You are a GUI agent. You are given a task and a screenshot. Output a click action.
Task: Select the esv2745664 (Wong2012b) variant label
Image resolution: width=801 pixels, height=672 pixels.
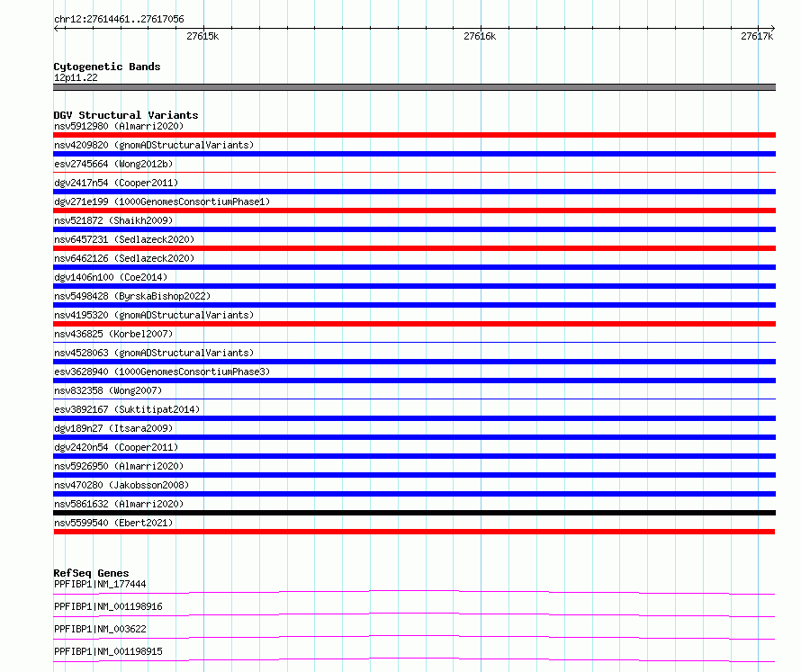[113, 164]
